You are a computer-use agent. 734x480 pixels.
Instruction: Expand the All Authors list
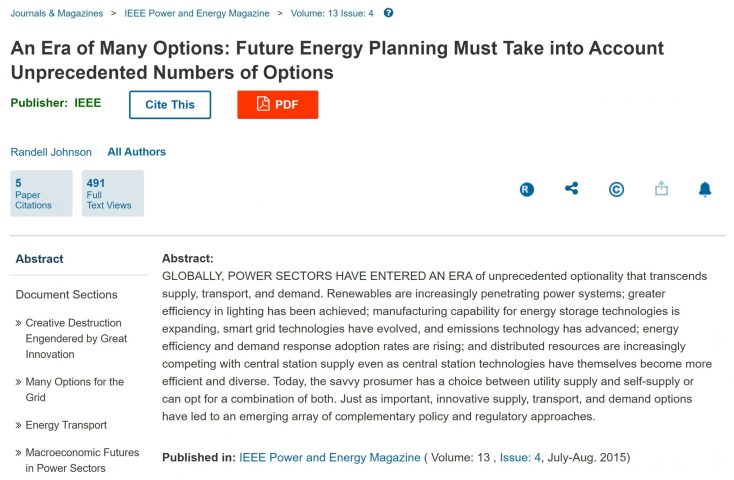coord(137,152)
